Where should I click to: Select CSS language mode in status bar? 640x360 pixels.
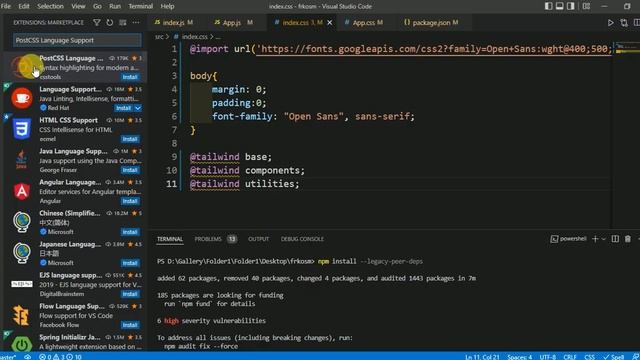(589, 357)
